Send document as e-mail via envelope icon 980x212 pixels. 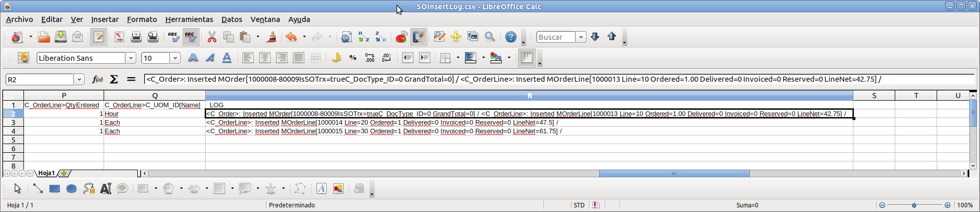pos(78,37)
